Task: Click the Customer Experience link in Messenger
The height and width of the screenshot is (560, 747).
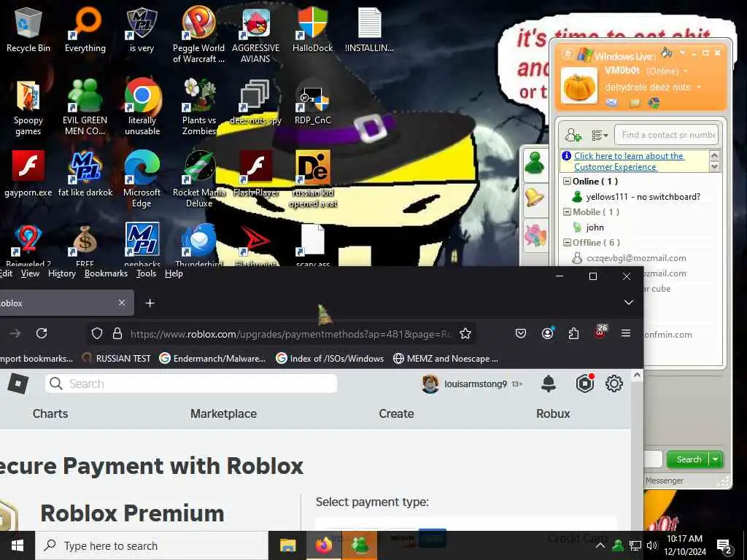Action: click(629, 161)
